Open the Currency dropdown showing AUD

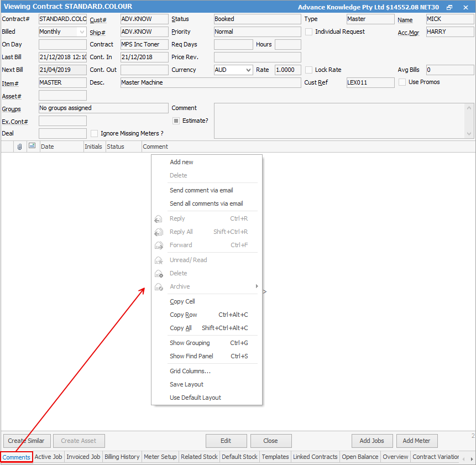(x=248, y=70)
